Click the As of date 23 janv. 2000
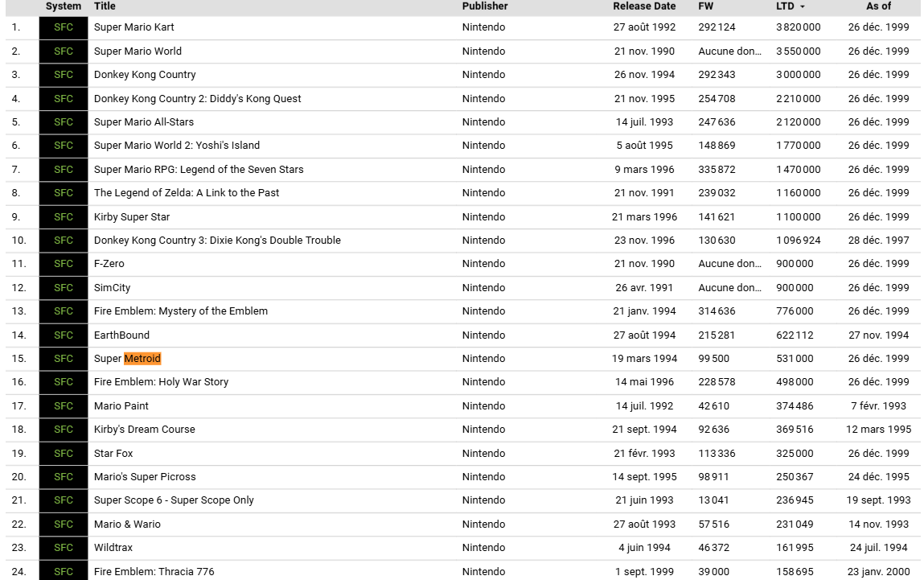The image size is (924, 580). pyautogui.click(x=878, y=572)
